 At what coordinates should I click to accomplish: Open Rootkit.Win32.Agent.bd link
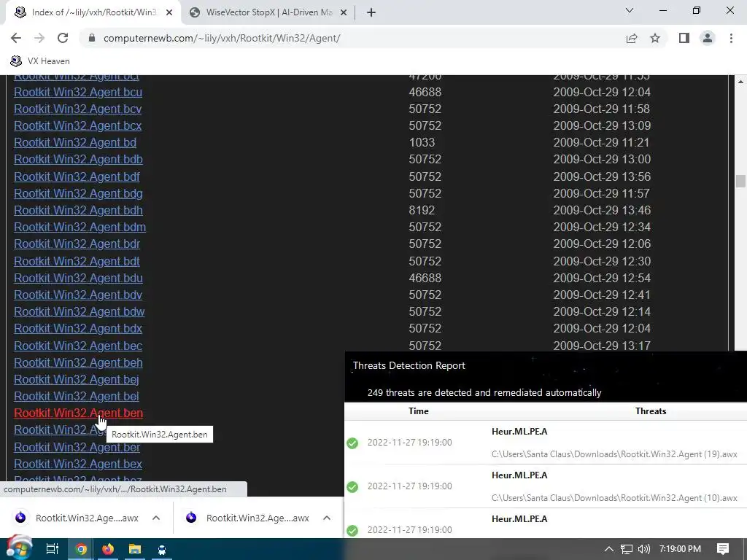pyautogui.click(x=75, y=142)
